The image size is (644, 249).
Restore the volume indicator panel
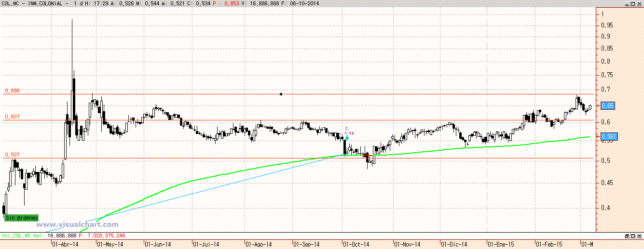[x=627, y=236]
